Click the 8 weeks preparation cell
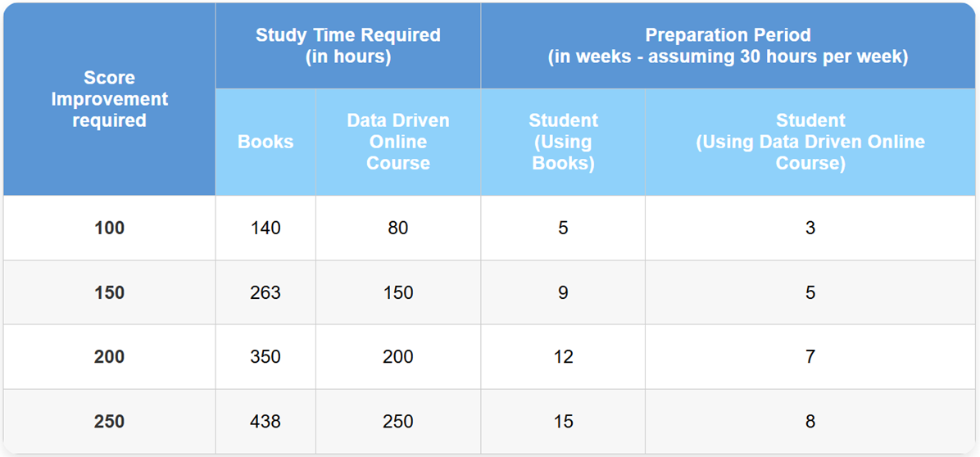 (x=810, y=422)
